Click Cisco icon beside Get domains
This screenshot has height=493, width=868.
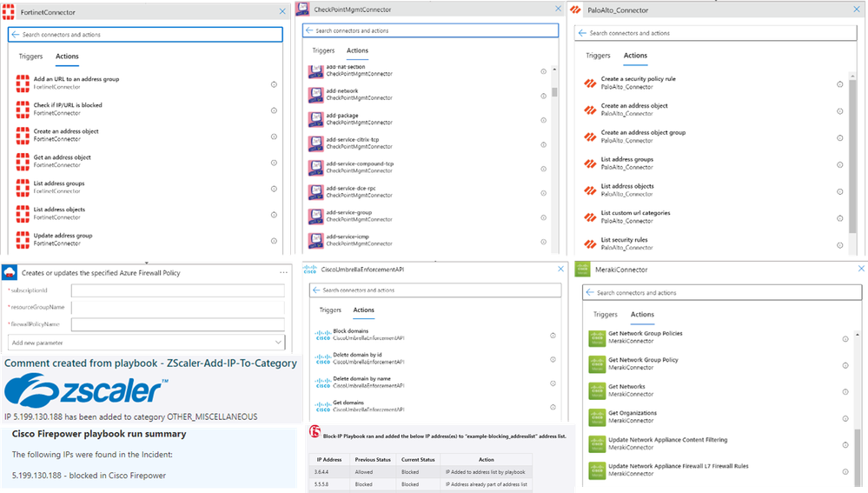[x=322, y=407]
